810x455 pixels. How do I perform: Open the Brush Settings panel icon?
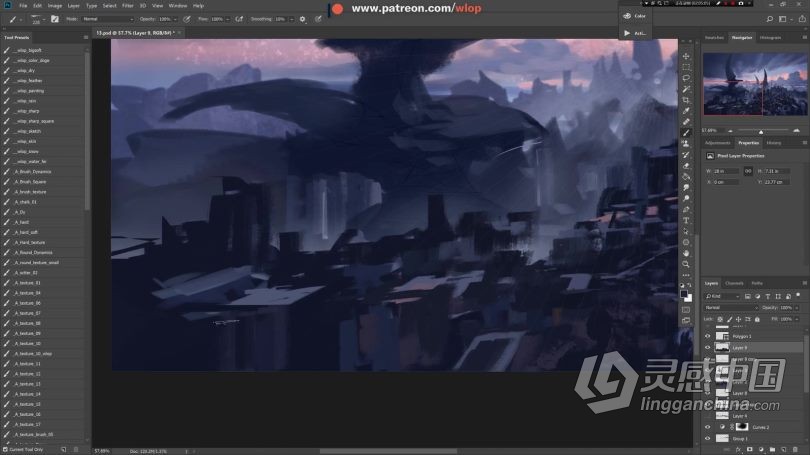click(55, 19)
